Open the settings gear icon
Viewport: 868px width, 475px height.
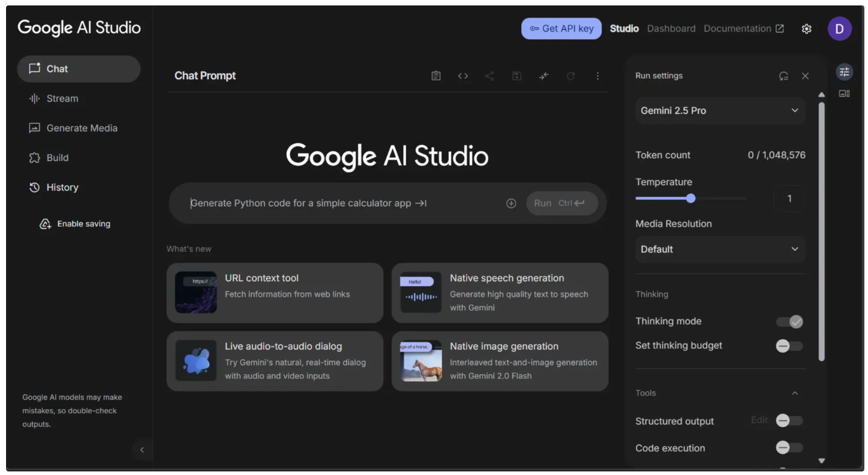tap(806, 29)
